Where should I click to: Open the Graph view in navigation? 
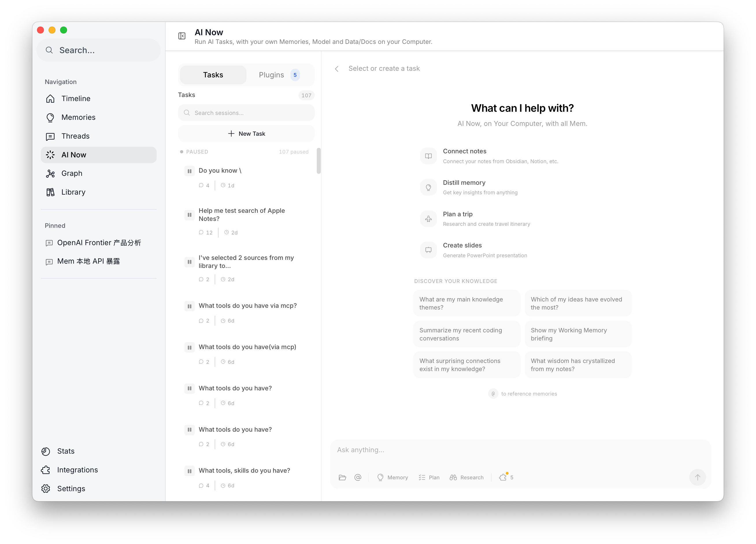tap(72, 173)
